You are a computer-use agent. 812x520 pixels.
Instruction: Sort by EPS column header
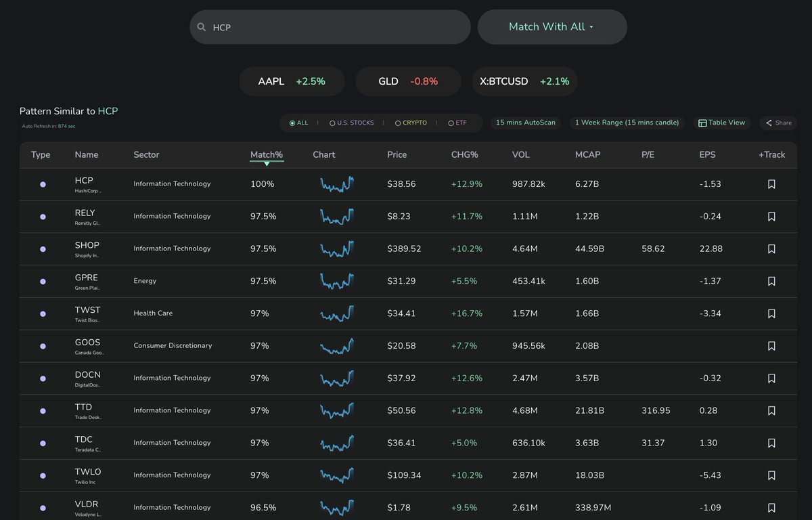coord(707,155)
